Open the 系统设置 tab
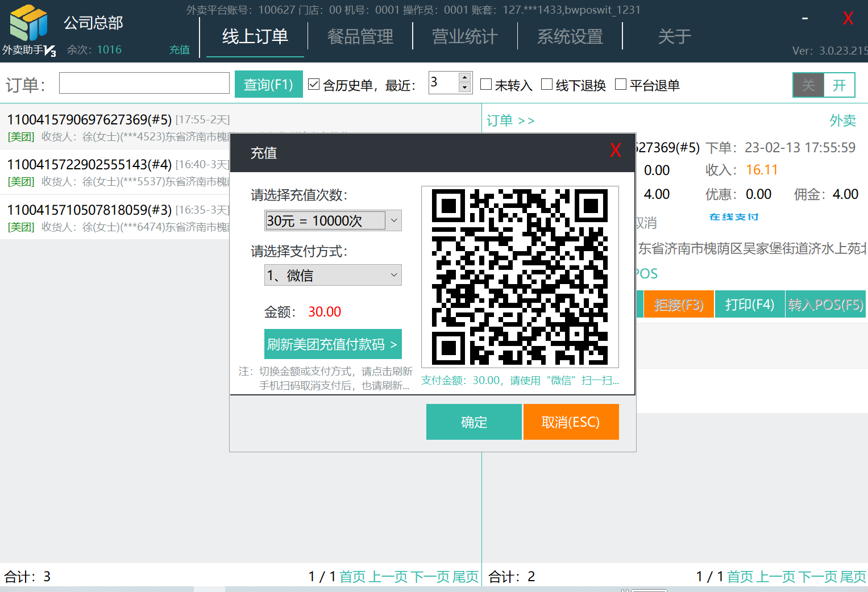Screen dimensions: 868x592 click(570, 37)
